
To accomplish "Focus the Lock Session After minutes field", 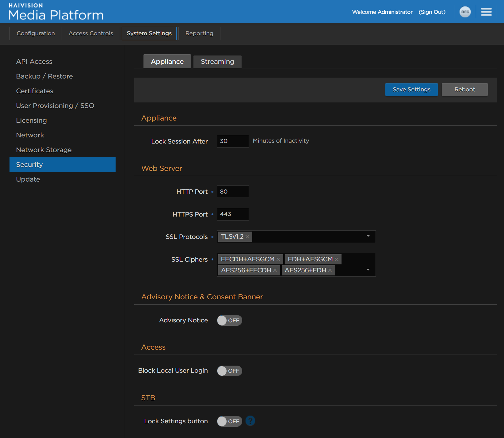I will pyautogui.click(x=233, y=141).
